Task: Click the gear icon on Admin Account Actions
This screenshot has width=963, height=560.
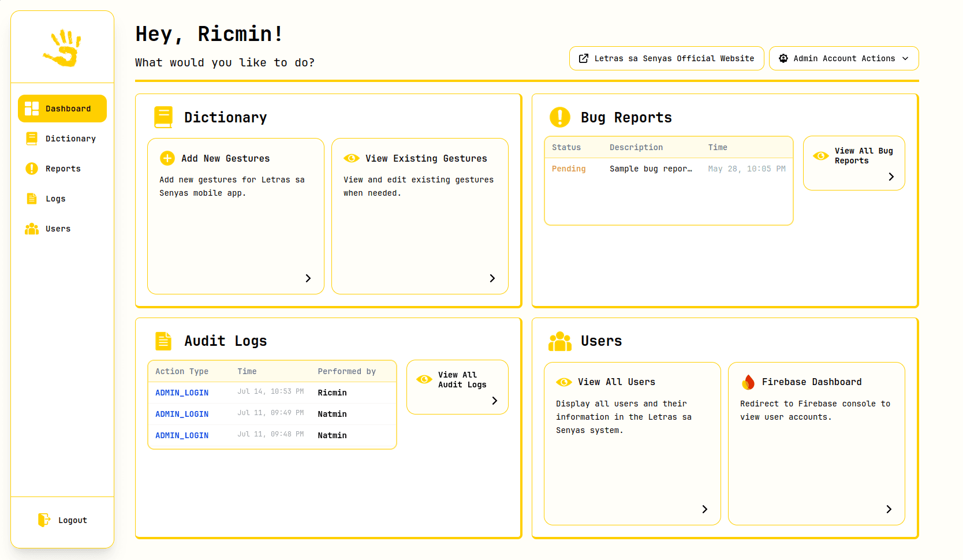Action: pyautogui.click(x=783, y=58)
